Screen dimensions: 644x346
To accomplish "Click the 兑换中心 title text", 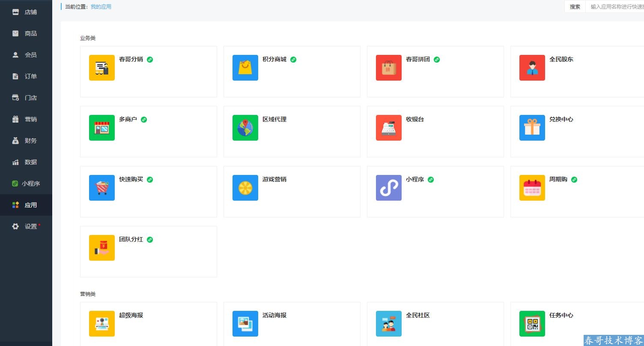I will pos(561,119).
